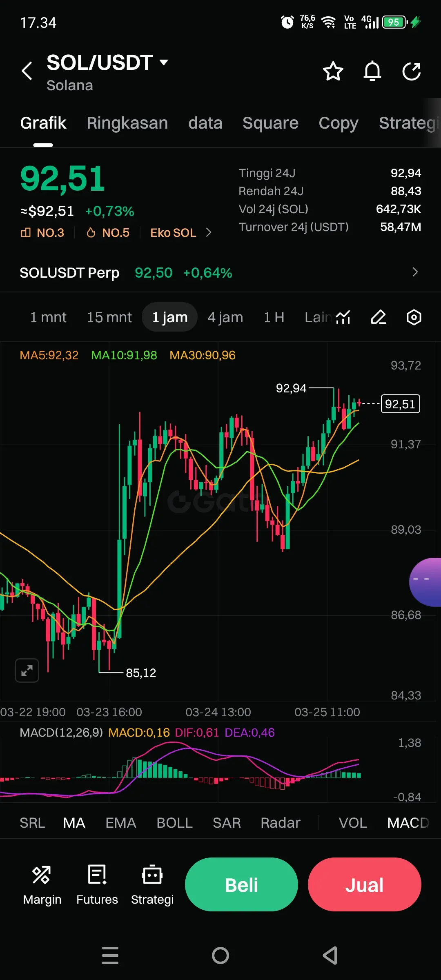Tap the MACD(12,26,9) indicator label
Image resolution: width=441 pixels, height=980 pixels.
(61, 733)
